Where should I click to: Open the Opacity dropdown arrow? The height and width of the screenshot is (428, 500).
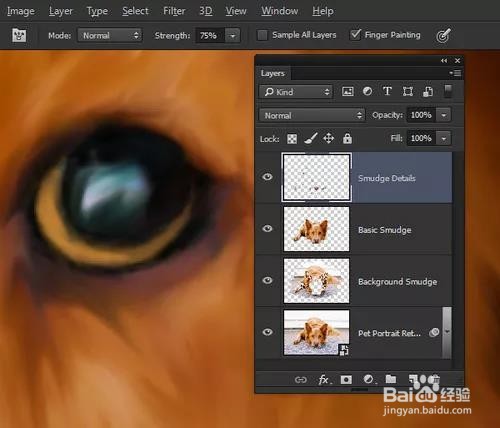[444, 115]
